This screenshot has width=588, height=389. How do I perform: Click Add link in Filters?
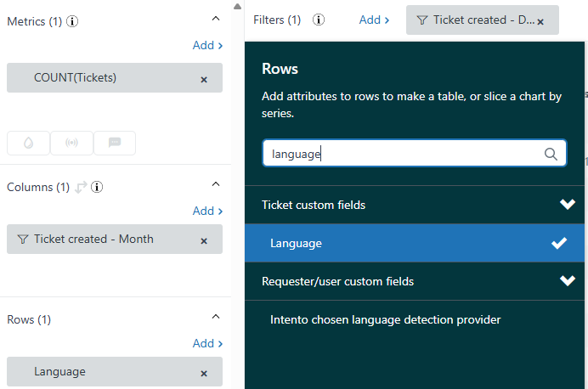coord(374,20)
